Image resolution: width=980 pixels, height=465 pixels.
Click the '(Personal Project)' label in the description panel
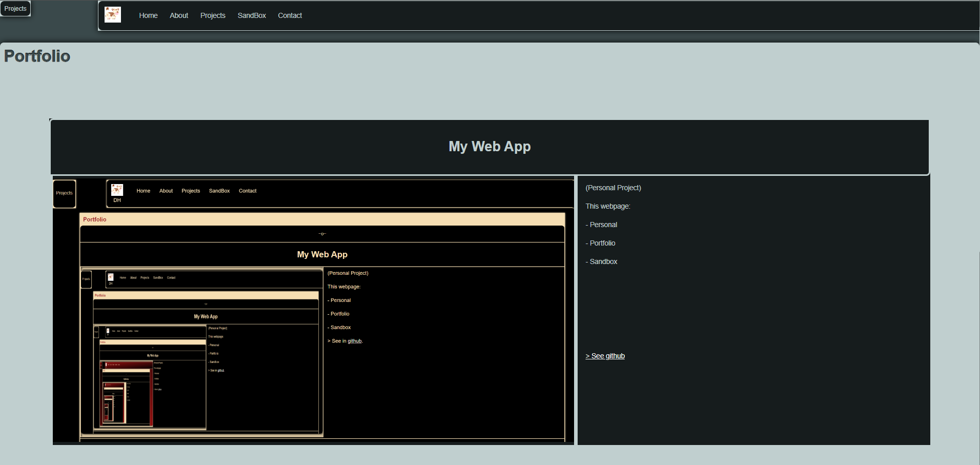(x=613, y=188)
